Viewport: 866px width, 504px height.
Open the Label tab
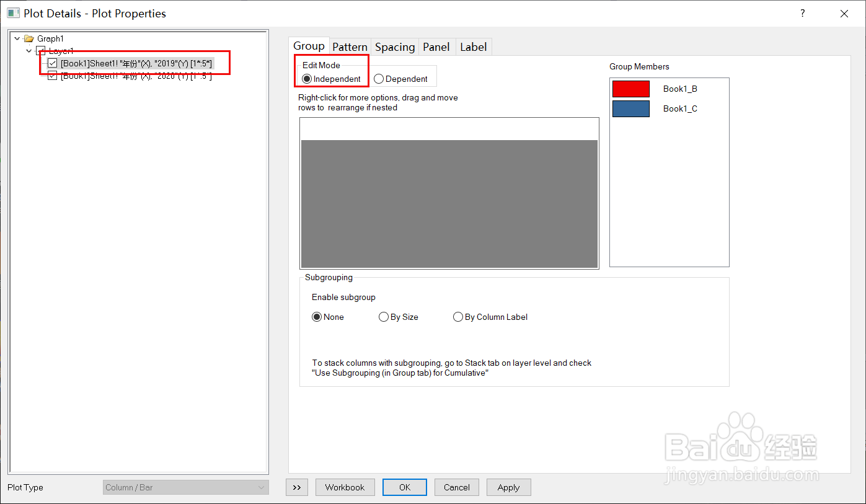click(x=474, y=47)
